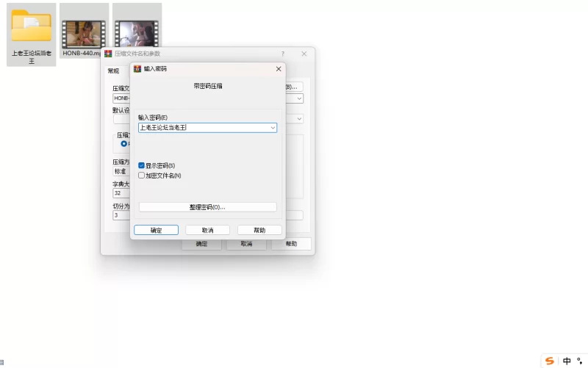Select the archive format radio button

[x=123, y=143]
